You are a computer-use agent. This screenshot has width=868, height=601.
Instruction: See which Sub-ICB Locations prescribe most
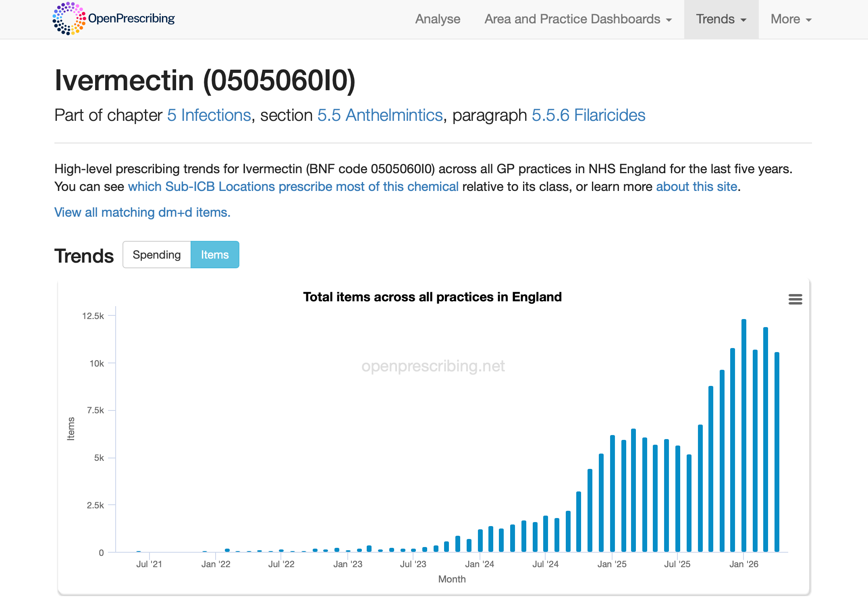pyautogui.click(x=293, y=187)
